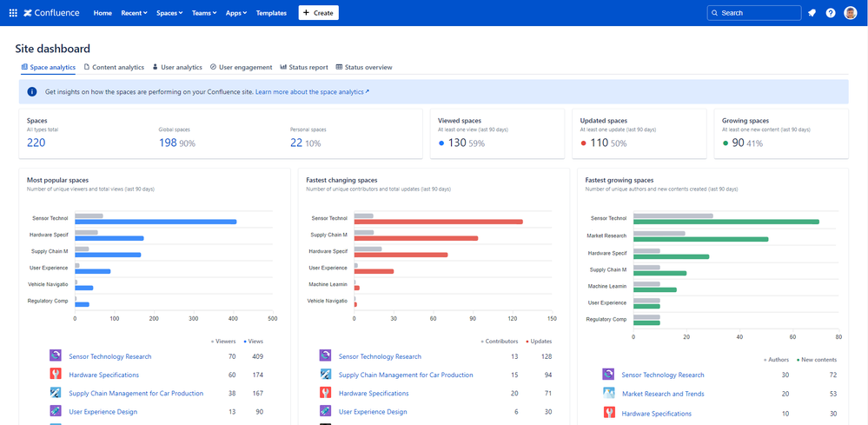Viewport: 868px width, 425px height.
Task: Switch to the Content analytics tab
Action: tap(114, 67)
